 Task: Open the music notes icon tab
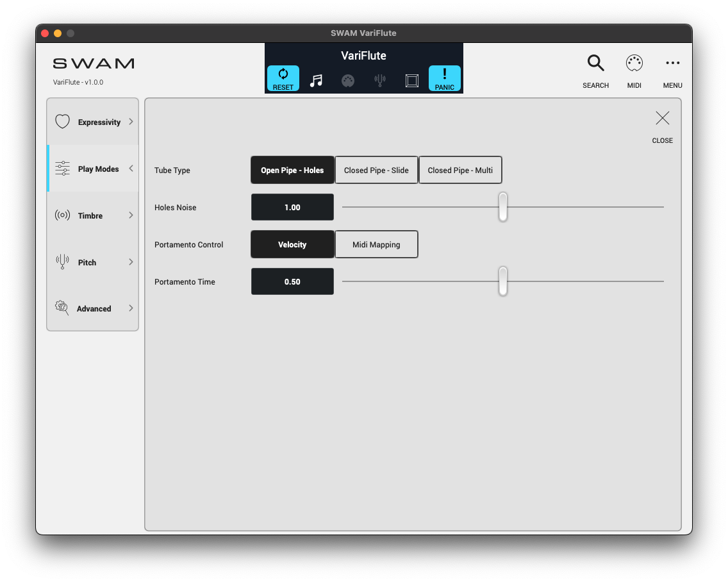coord(316,81)
